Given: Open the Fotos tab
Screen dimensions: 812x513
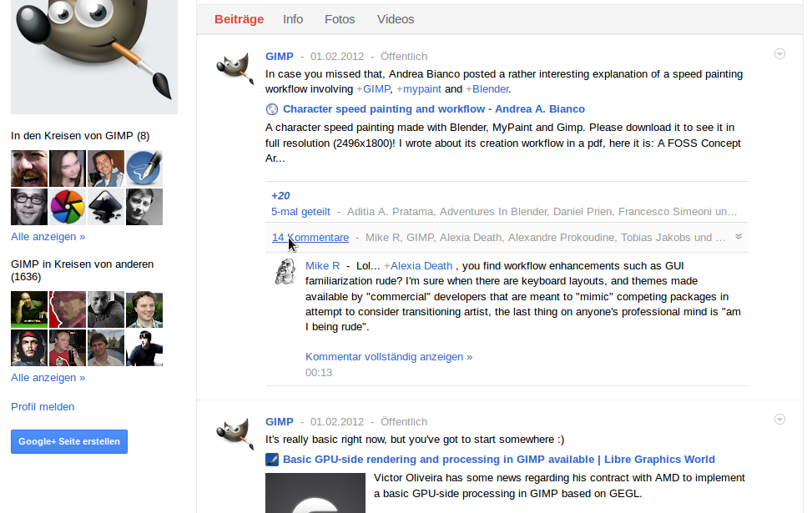Looking at the screenshot, I should point(340,19).
